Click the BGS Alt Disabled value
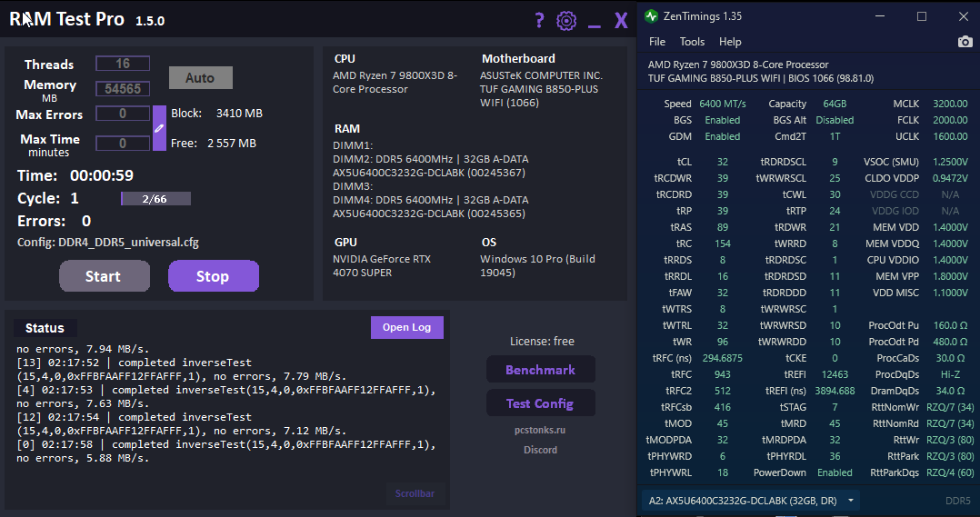980x517 pixels. click(835, 120)
